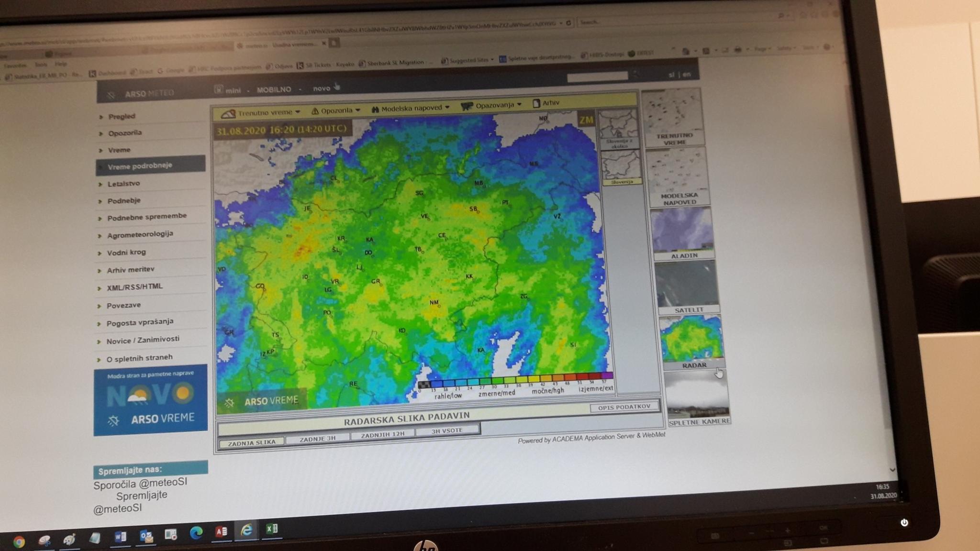
Task: Focus the ARSO site search input field
Action: [597, 76]
